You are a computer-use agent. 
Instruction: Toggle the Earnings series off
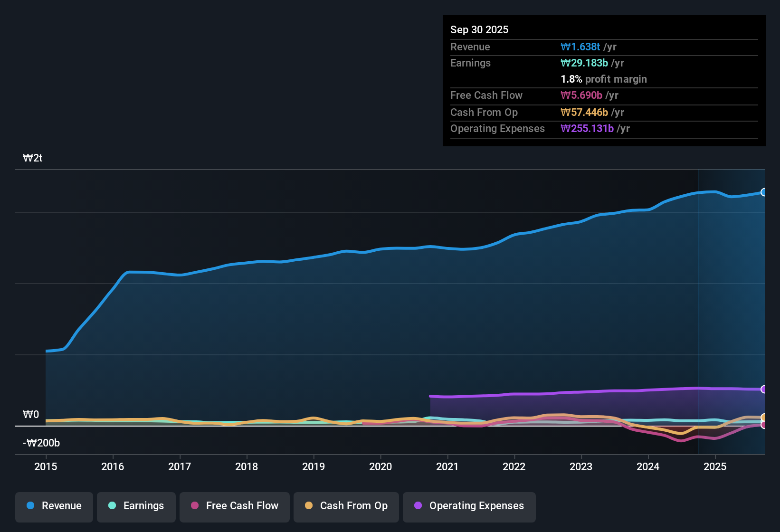pos(136,506)
